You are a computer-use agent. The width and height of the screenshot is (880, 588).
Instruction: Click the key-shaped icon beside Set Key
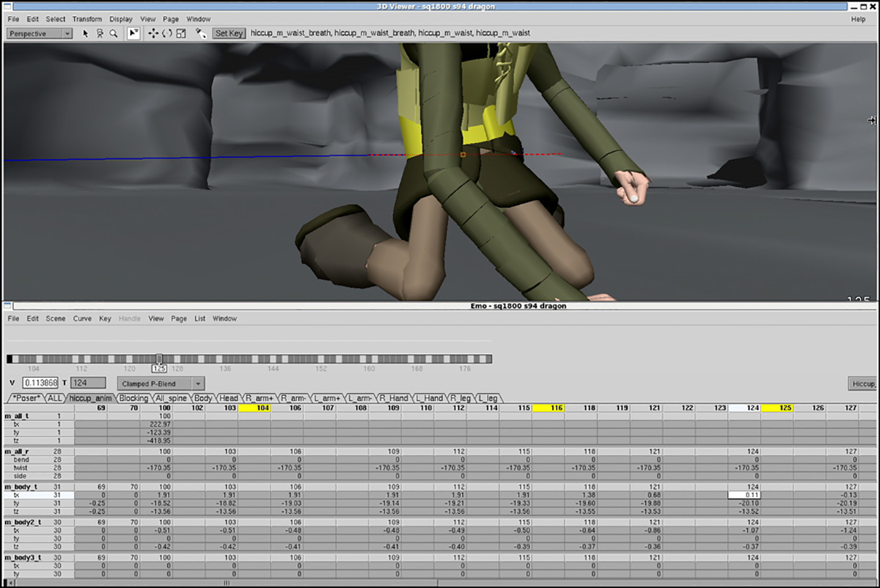pos(201,34)
